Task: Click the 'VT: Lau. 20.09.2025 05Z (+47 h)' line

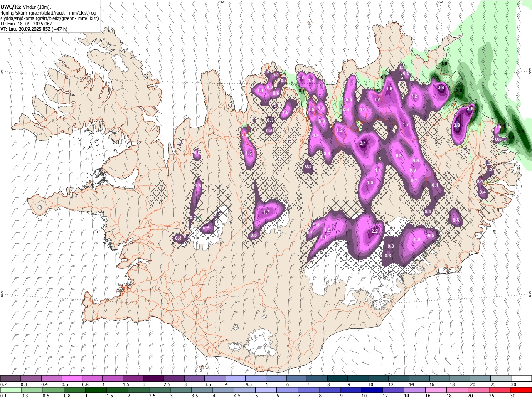Action: coord(34,29)
